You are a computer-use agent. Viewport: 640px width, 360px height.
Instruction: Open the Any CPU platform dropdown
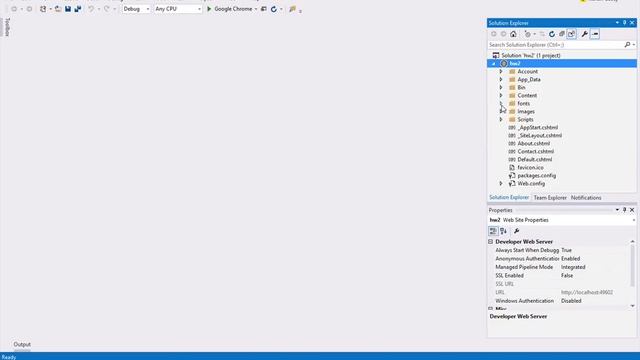[x=178, y=9]
